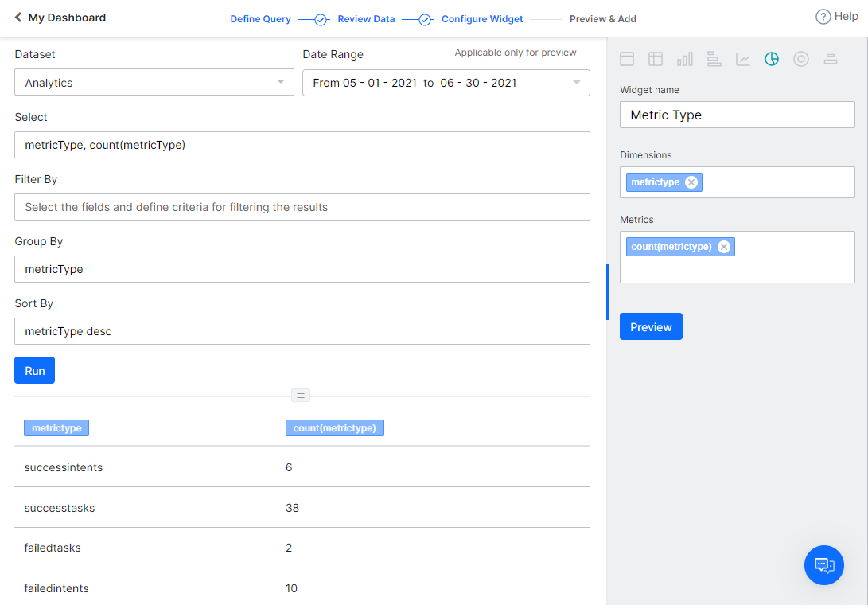Open the chat support bubble
This screenshot has width=868, height=609.
823,565
